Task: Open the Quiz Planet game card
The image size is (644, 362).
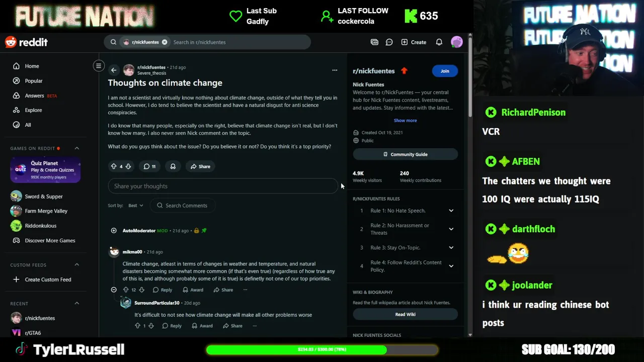Action: 45,170
